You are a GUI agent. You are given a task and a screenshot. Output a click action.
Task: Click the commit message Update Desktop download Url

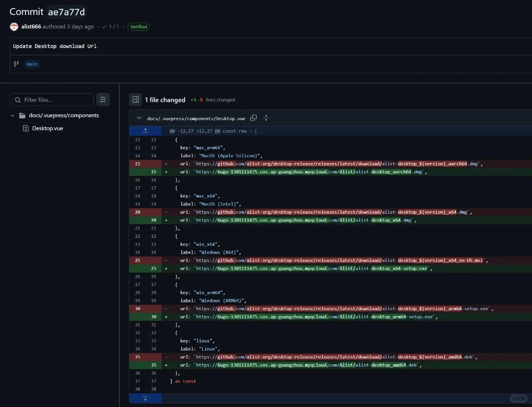(x=55, y=46)
